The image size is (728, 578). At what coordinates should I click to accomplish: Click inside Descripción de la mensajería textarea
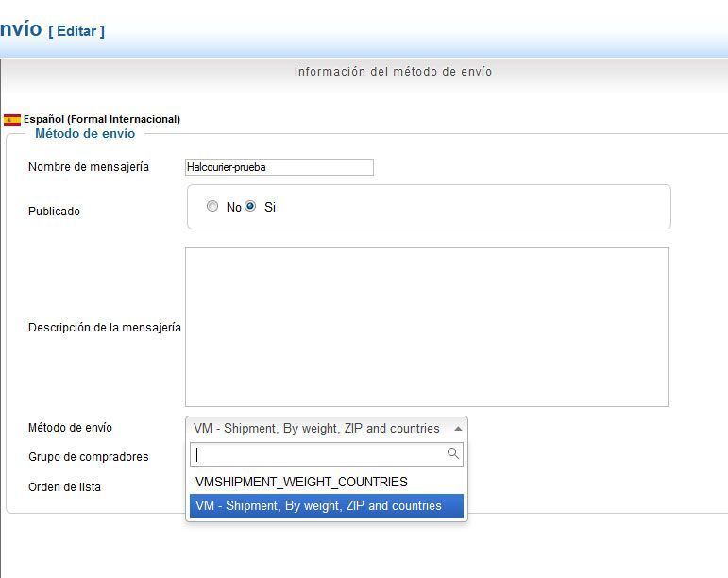pos(426,328)
